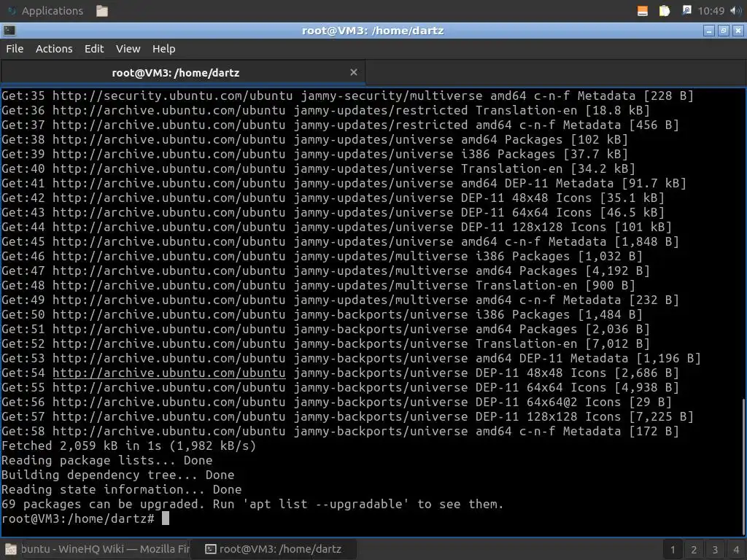This screenshot has height=560, width=747.
Task: Maximize the terminal window
Action: coord(723,31)
